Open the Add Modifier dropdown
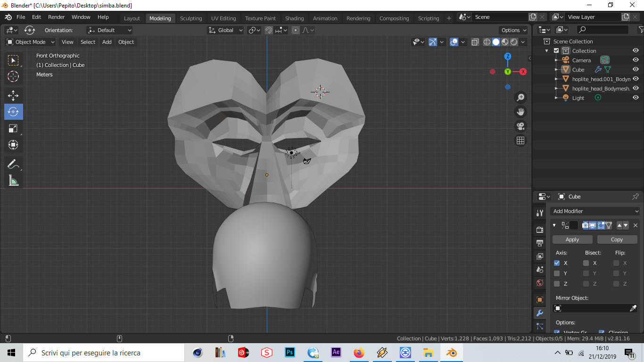 (x=596, y=211)
